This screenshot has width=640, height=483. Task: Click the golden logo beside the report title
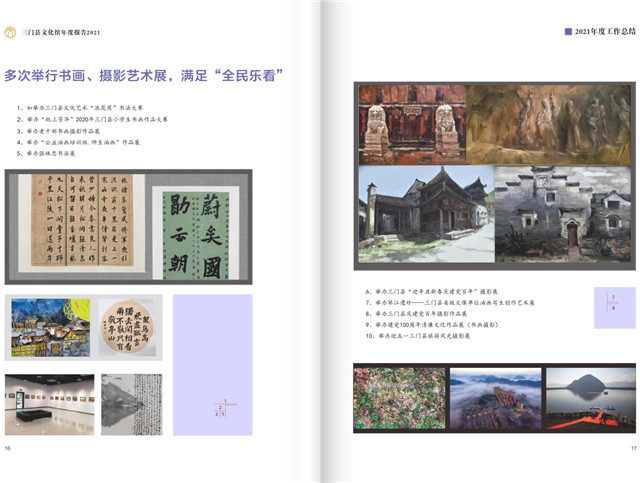(x=10, y=32)
